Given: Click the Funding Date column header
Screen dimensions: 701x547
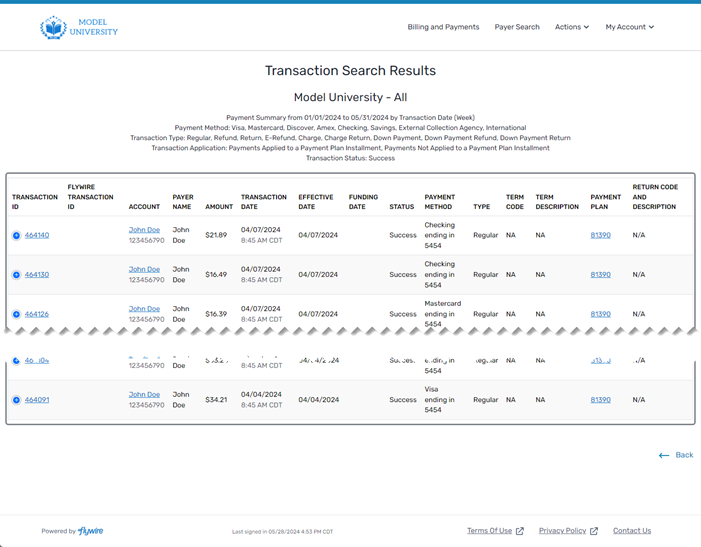Looking at the screenshot, I should coord(363,202).
